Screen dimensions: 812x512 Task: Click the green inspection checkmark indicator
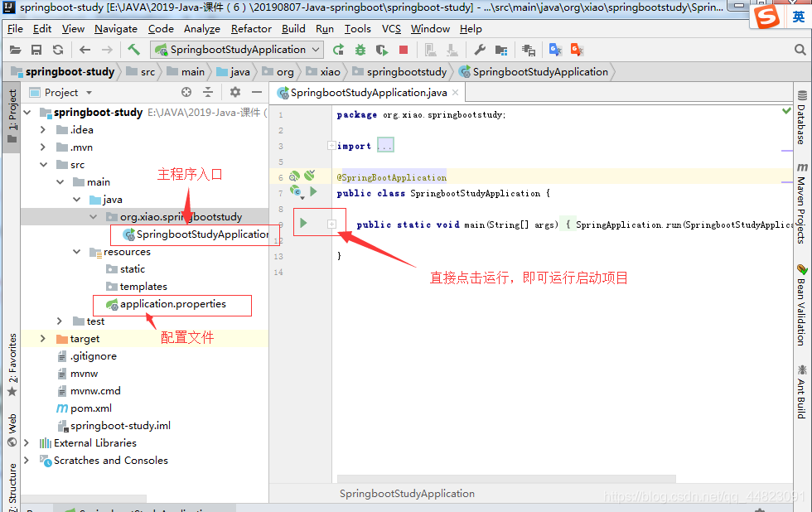(786, 110)
